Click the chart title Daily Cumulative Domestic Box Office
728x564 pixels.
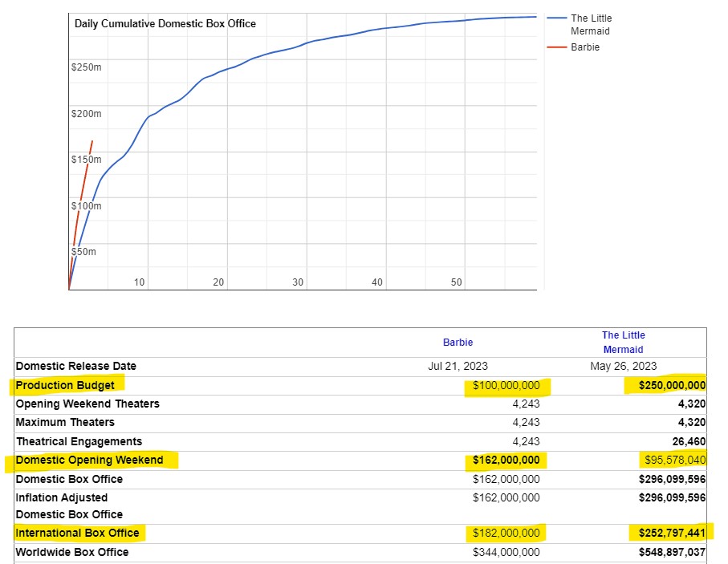click(x=165, y=23)
